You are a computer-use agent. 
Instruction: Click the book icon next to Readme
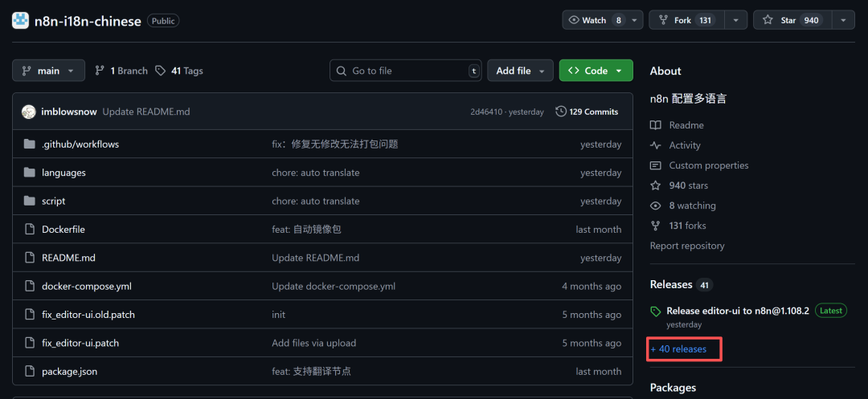coord(656,125)
